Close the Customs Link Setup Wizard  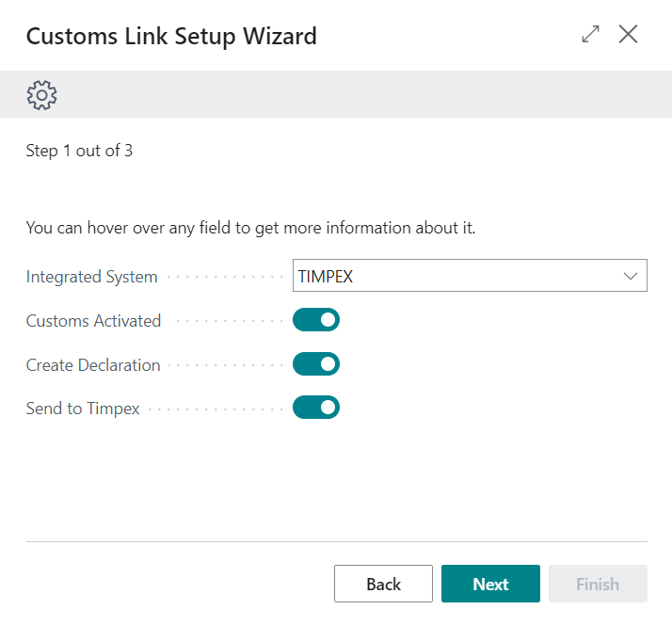628,35
